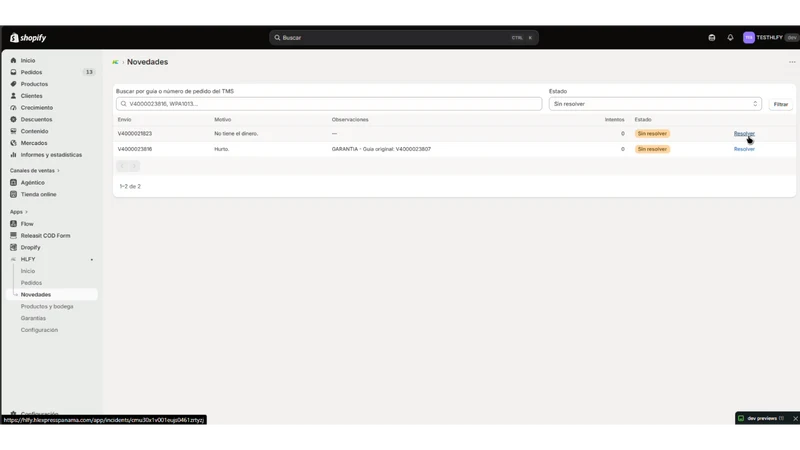Click the Shopify Buscar search bar
Image resolution: width=800 pixels, height=450 pixels.
[x=404, y=38]
